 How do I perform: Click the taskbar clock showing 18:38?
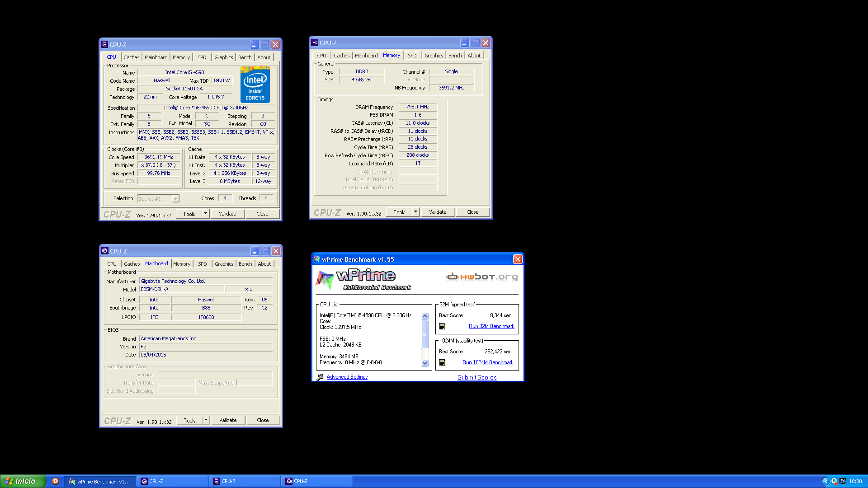coord(855,481)
